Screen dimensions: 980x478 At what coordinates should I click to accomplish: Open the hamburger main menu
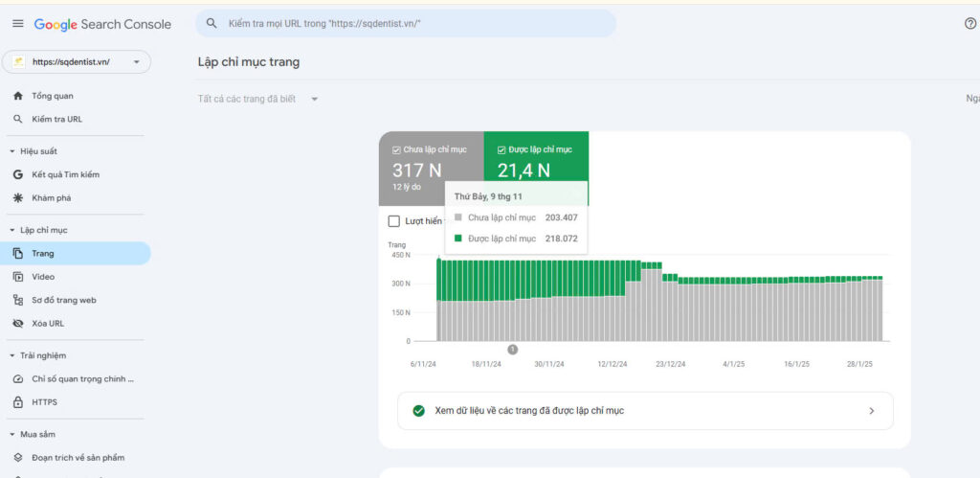tap(17, 24)
